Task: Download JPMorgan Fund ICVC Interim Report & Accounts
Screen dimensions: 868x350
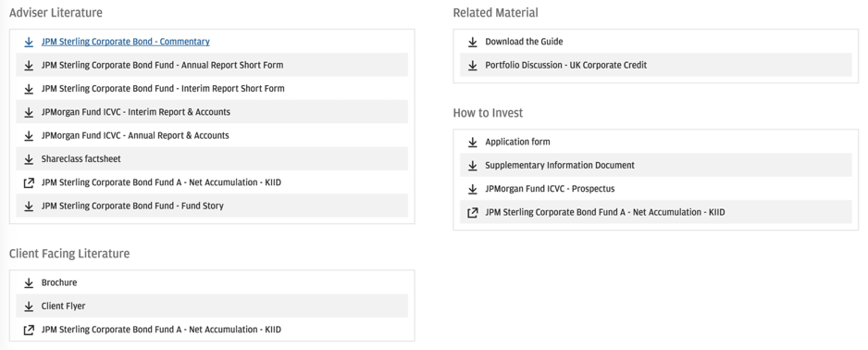Action: coord(136,112)
